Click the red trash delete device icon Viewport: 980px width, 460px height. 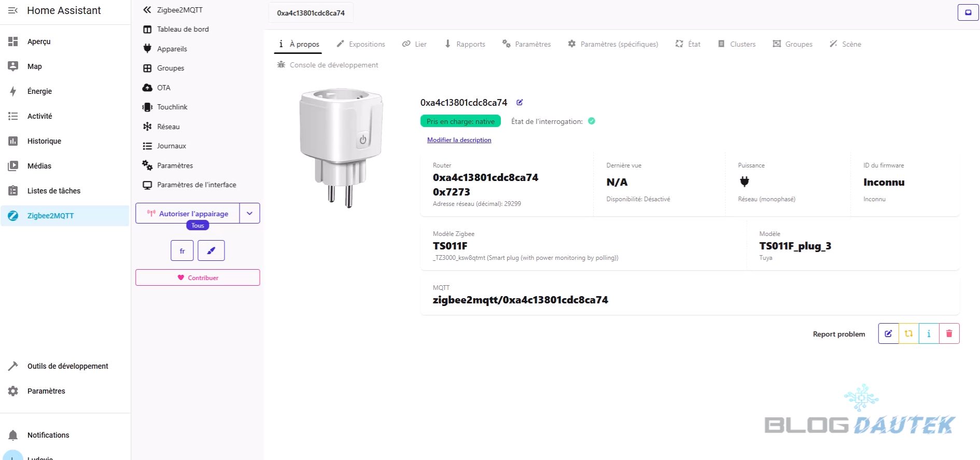click(949, 333)
